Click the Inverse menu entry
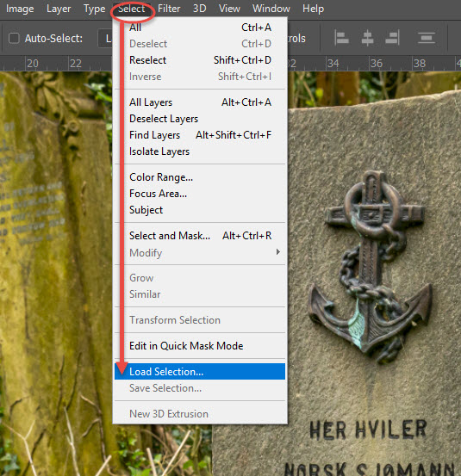 tap(200, 77)
